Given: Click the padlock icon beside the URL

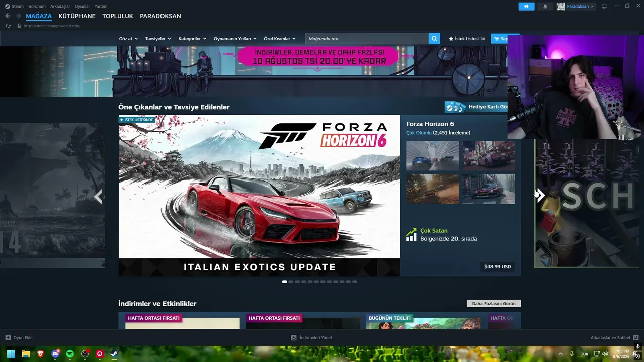Looking at the screenshot, I should pyautogui.click(x=19, y=26).
